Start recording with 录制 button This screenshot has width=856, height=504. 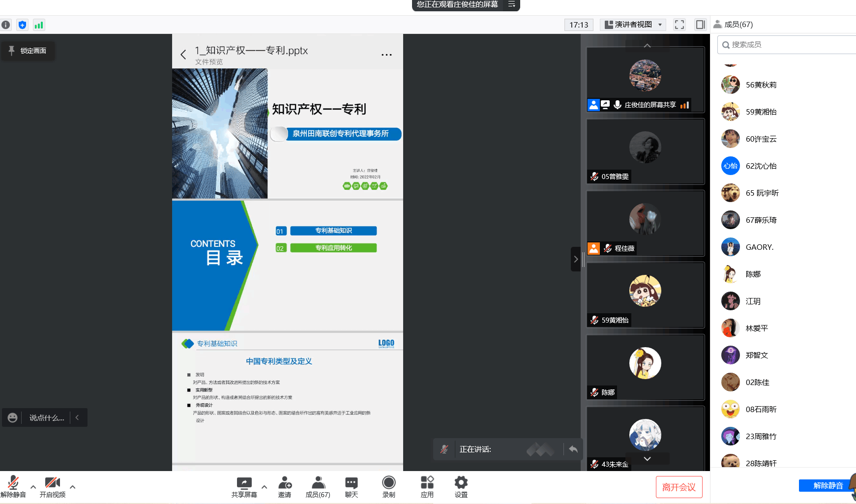[388, 487]
